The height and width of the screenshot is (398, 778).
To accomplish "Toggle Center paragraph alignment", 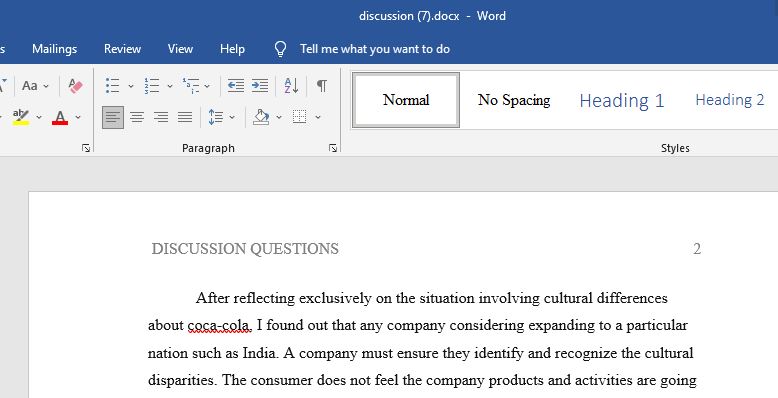I will [x=137, y=117].
